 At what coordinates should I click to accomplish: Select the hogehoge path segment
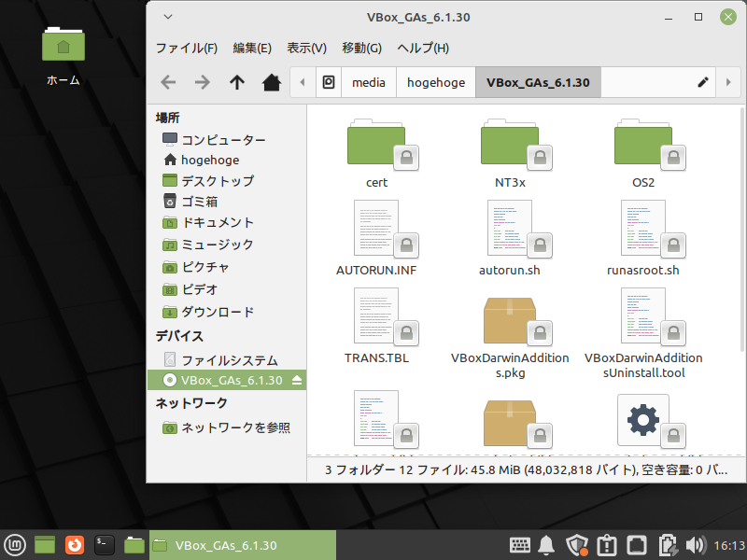[x=436, y=82]
